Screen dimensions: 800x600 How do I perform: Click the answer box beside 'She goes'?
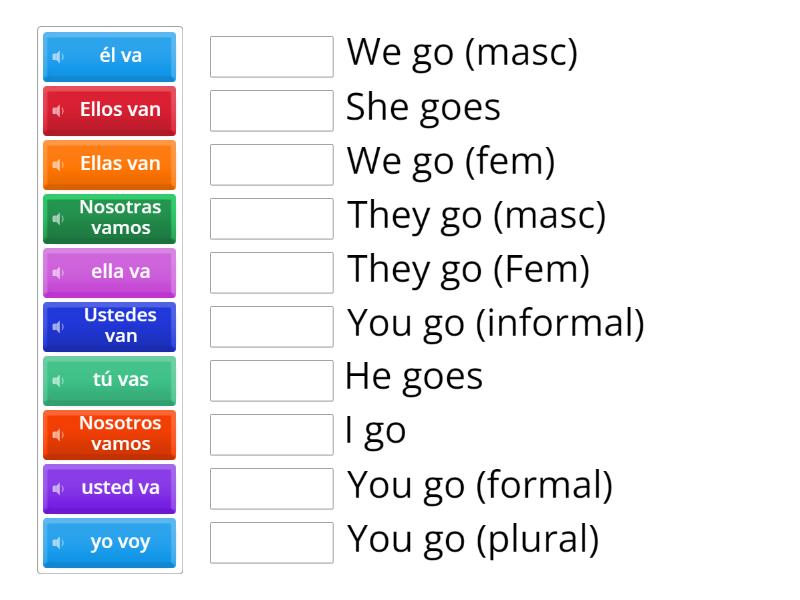[x=271, y=111]
